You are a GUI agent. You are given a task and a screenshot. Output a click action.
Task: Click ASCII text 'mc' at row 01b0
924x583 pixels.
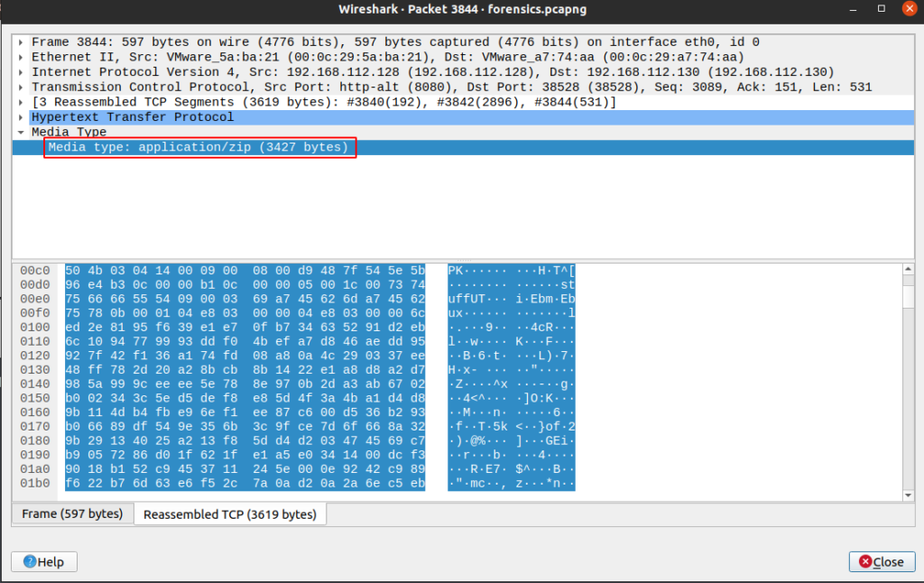click(x=478, y=484)
